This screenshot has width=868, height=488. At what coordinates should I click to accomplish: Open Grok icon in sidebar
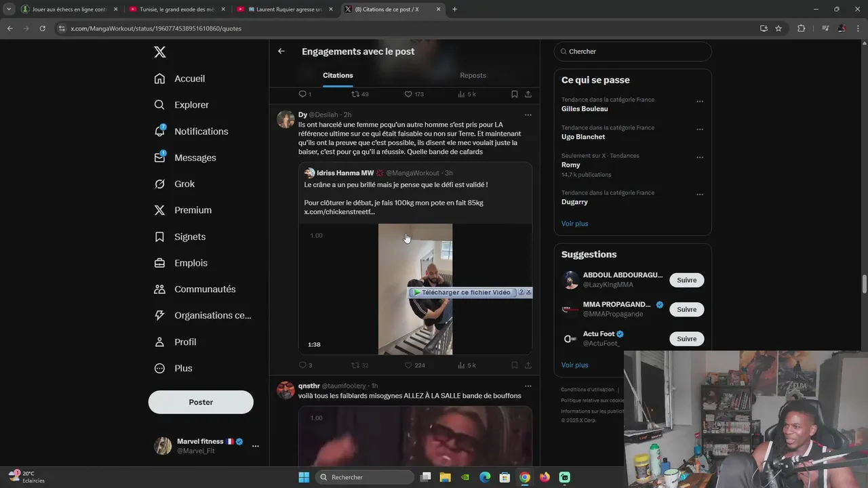coord(159,184)
